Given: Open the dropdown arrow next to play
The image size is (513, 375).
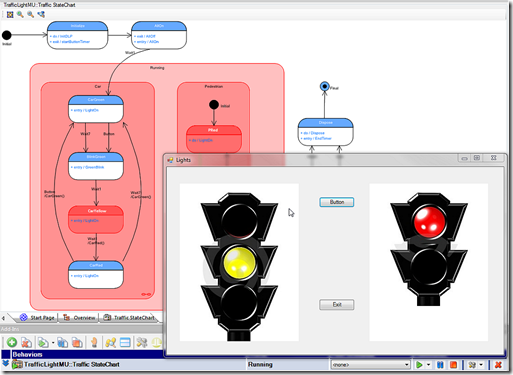Looking at the screenshot, I should pos(429,365).
